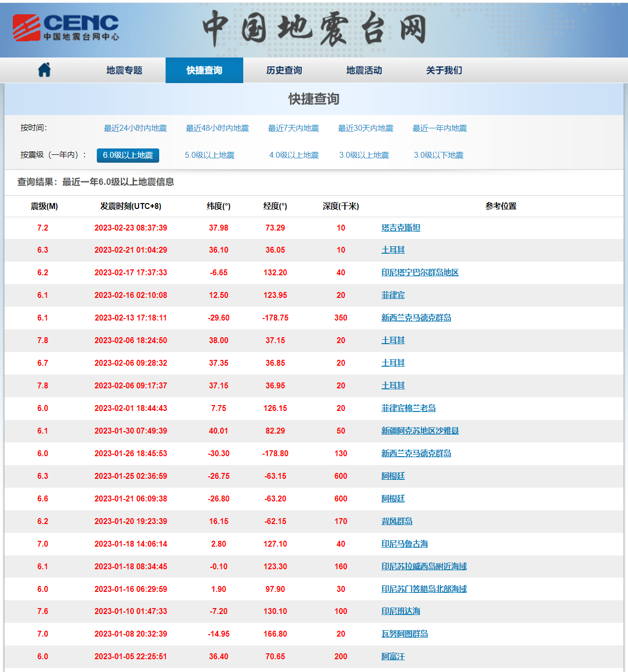This screenshot has width=628, height=672.
Task: Open 阿富汗 location link
Action: (x=393, y=656)
